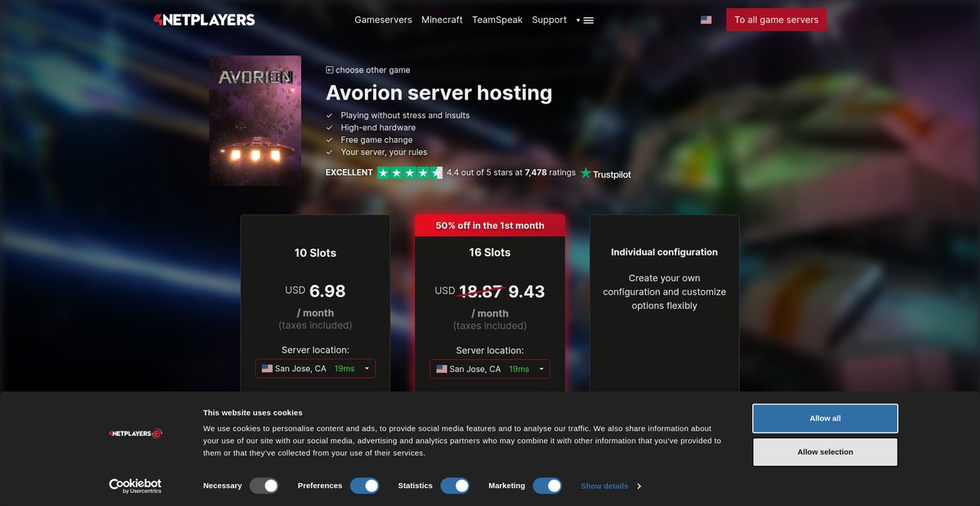Open the TeamSpeak menu item
Screen dimensions: 980x506
click(497, 20)
